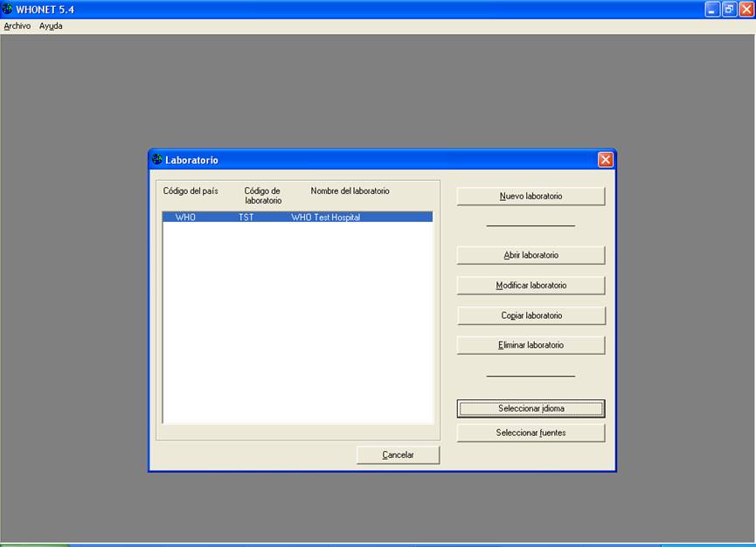Image resolution: width=756 pixels, height=547 pixels.
Task: Click the Copiar laboratorio button
Action: click(x=530, y=315)
